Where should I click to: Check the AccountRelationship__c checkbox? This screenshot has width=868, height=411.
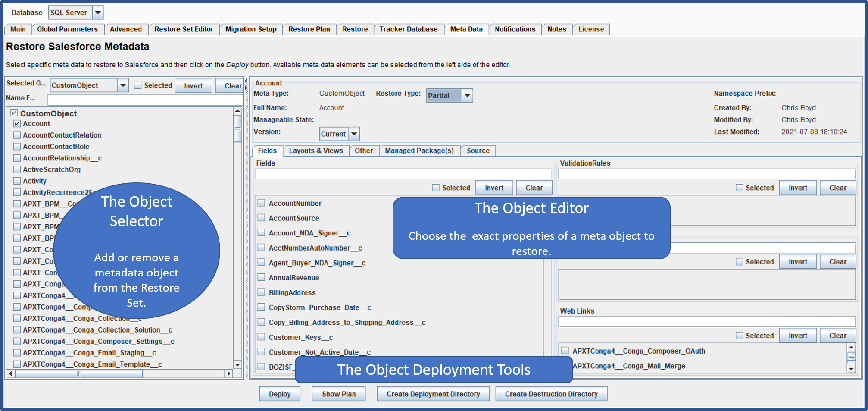click(x=17, y=158)
